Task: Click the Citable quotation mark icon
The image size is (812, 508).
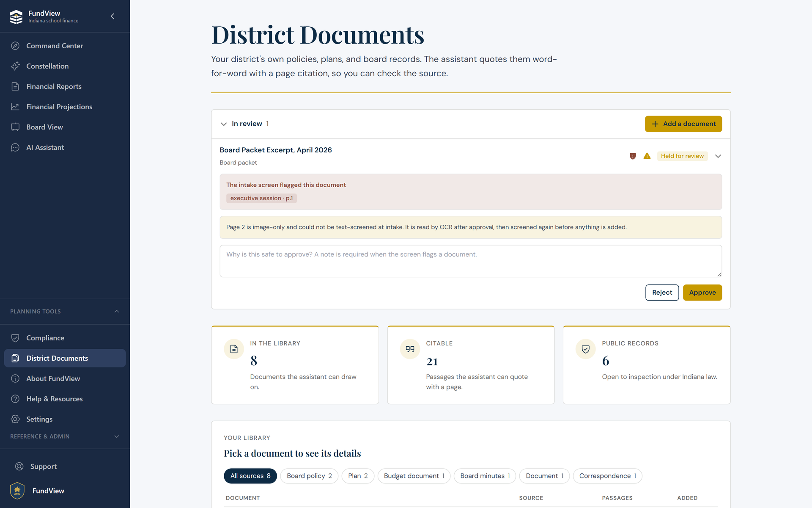Action: (x=410, y=349)
